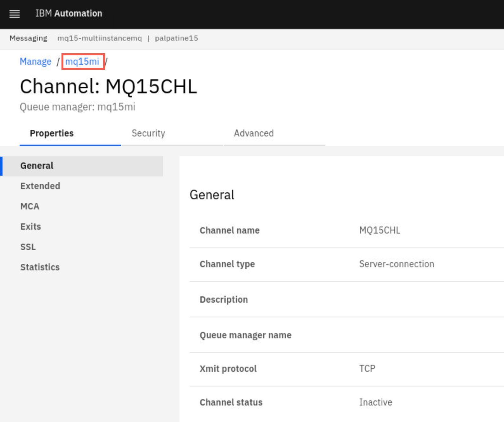Click the General panel heading
The width and height of the screenshot is (504, 422).
tap(212, 195)
